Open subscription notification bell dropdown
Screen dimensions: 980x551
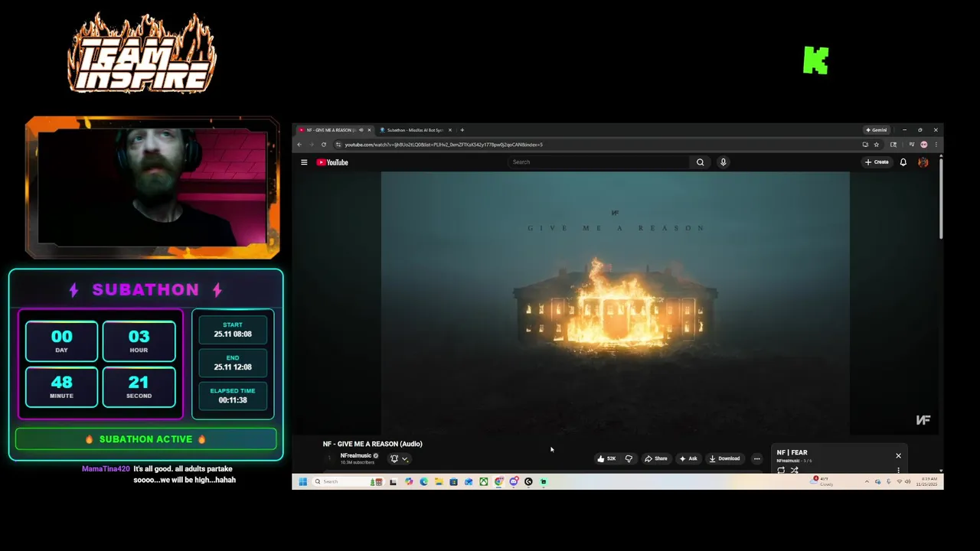click(399, 458)
